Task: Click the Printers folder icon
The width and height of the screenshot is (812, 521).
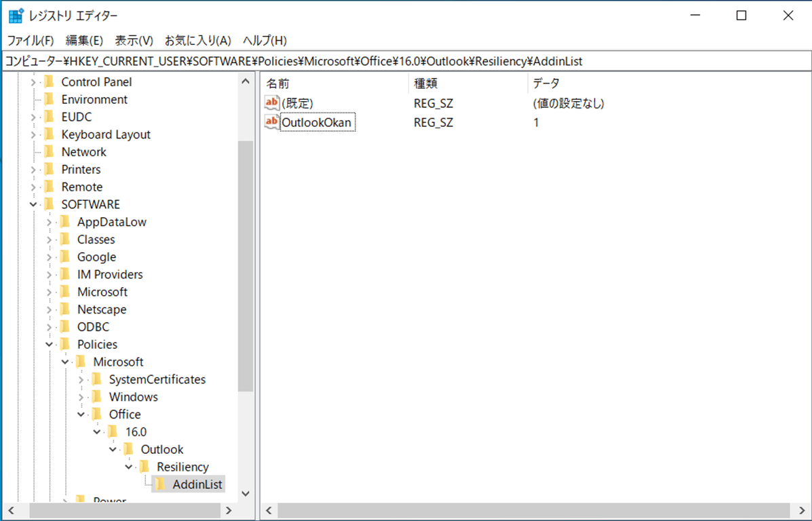Action: 50,170
